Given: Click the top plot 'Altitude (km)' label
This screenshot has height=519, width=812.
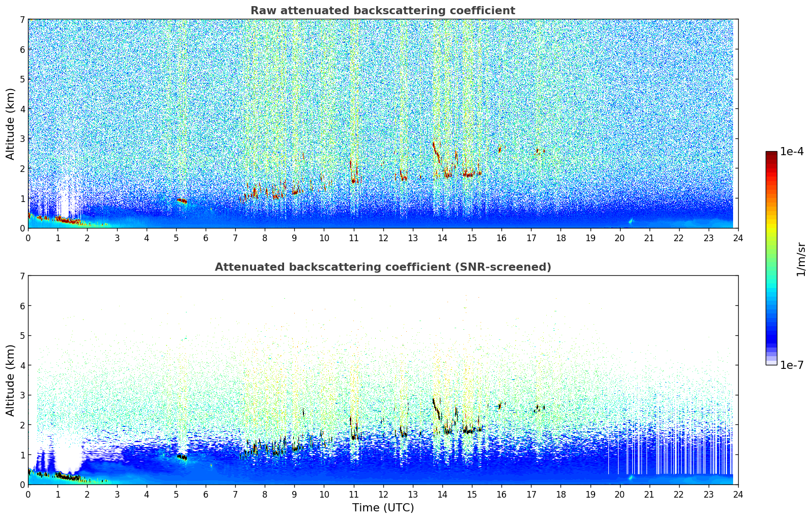Looking at the screenshot, I should 11,124.
